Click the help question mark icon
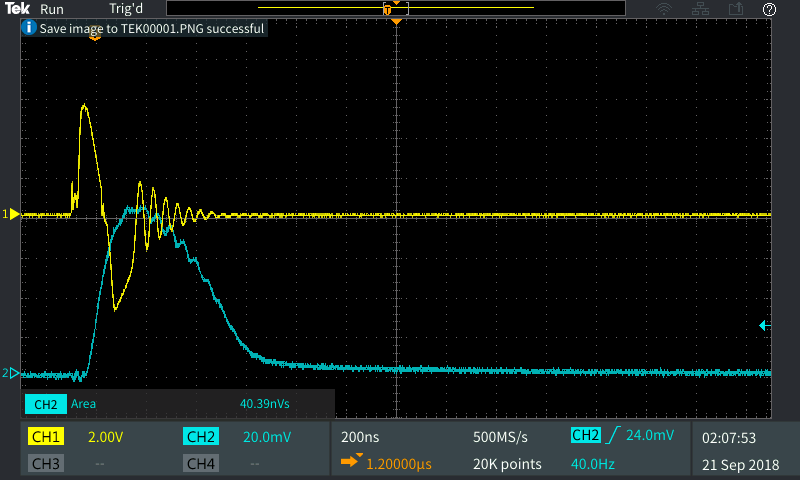The width and height of the screenshot is (800, 480). point(769,9)
